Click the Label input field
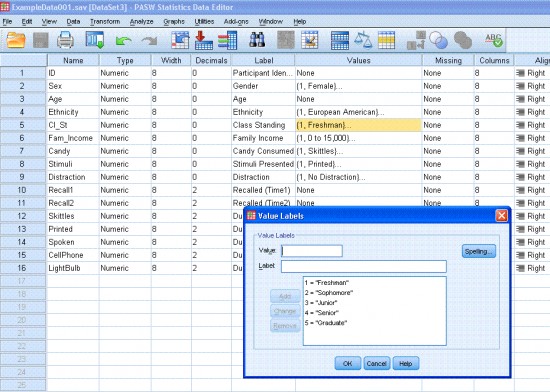This screenshot has height=392, width=550. [x=363, y=266]
